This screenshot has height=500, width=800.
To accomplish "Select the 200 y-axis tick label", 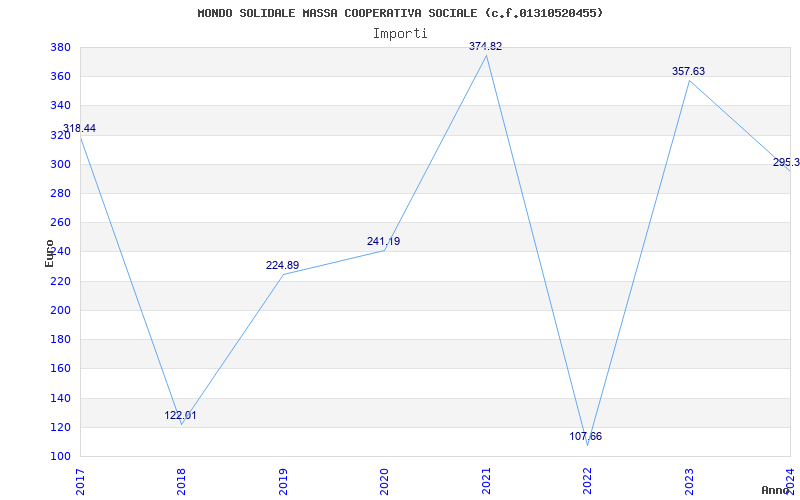I will click(60, 310).
